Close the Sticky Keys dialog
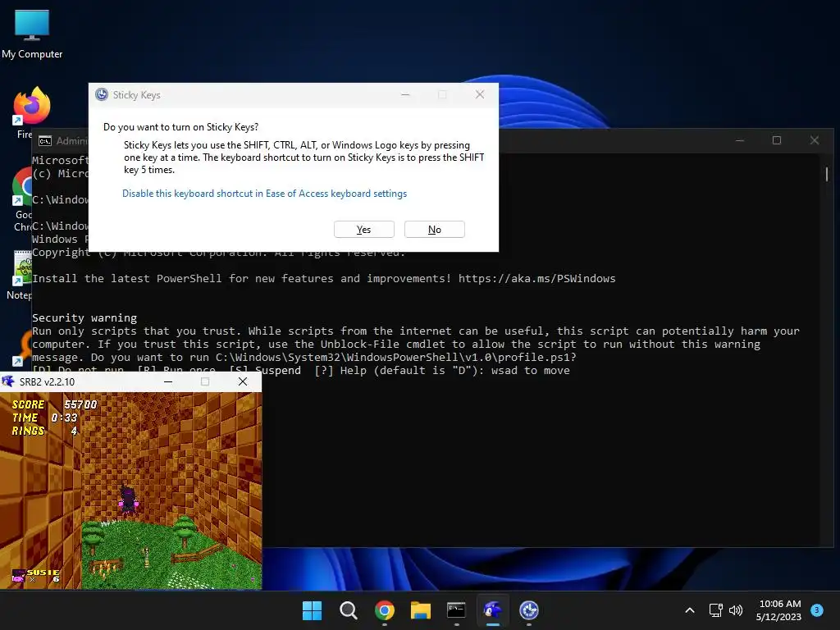Image resolution: width=840 pixels, height=630 pixels. pyautogui.click(x=479, y=95)
